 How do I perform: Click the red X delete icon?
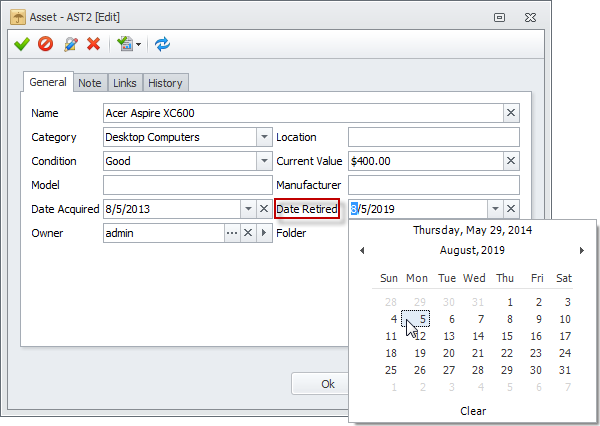94,44
